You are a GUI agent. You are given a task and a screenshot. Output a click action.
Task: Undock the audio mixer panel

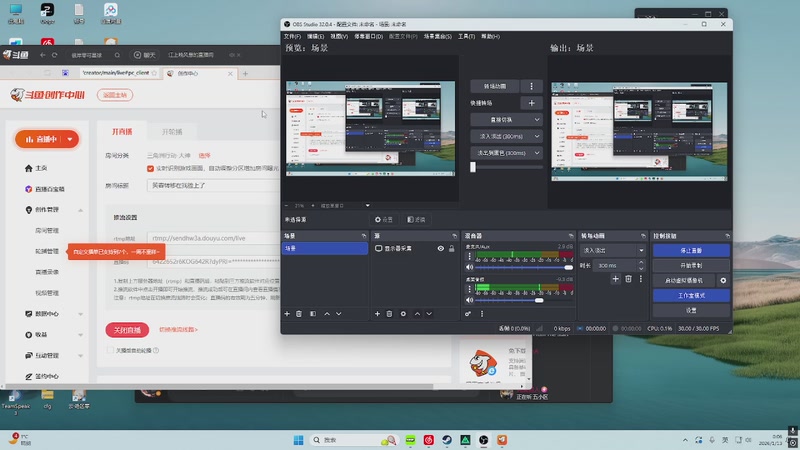click(x=571, y=236)
